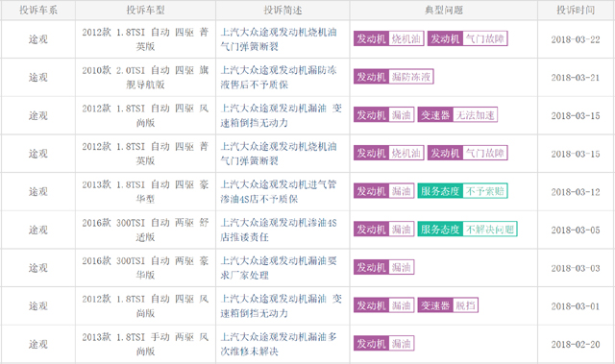
Task: Click the 投诉时间 column header
Action: coord(576,11)
